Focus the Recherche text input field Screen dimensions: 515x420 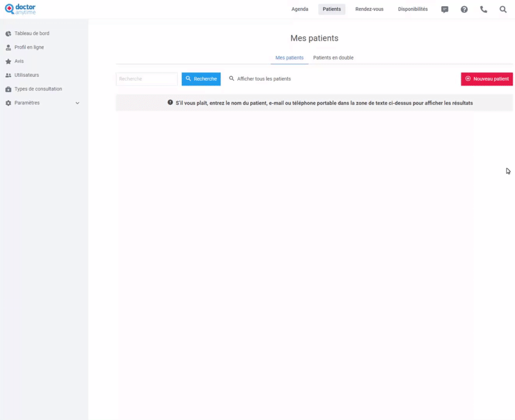[x=147, y=79]
